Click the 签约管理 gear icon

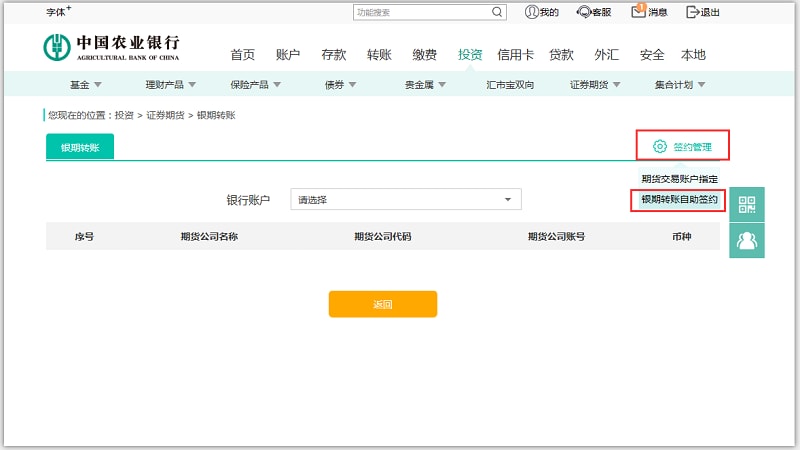click(660, 146)
